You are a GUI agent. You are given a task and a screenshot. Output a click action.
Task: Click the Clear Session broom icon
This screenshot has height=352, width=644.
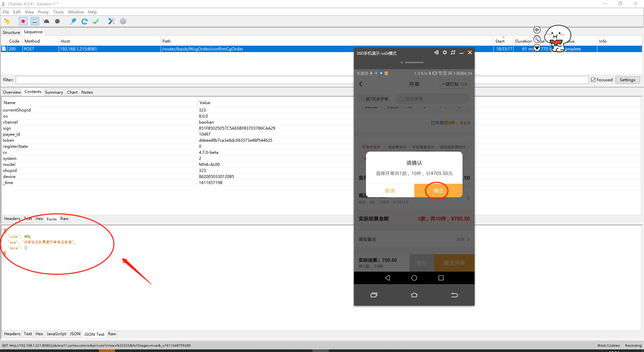pos(7,21)
